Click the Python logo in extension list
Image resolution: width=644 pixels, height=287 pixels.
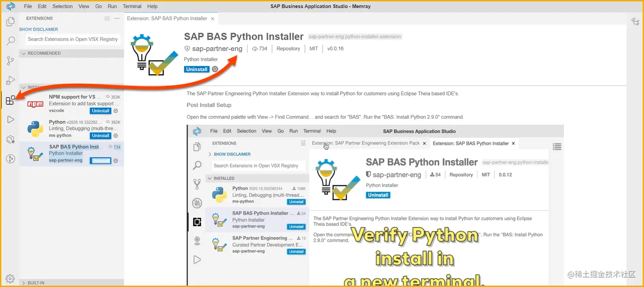pyautogui.click(x=35, y=129)
